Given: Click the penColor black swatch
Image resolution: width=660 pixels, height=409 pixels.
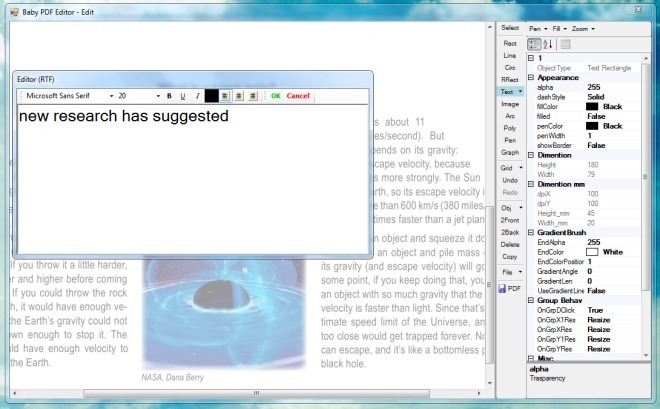Looking at the screenshot, I should pos(592,126).
